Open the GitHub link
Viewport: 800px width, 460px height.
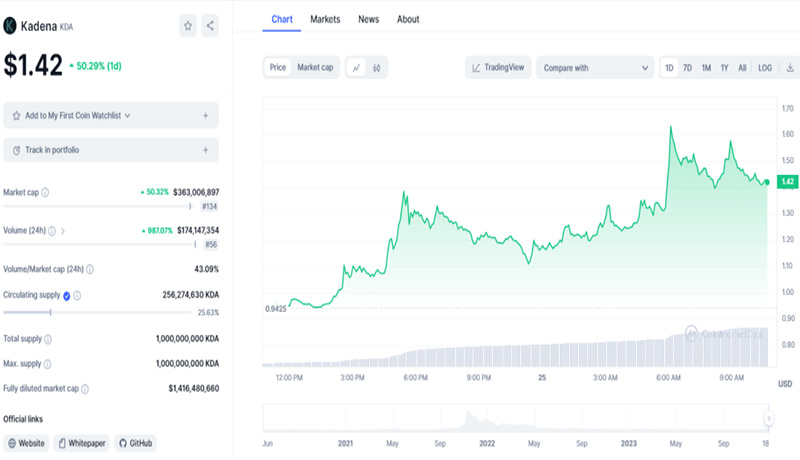(135, 443)
